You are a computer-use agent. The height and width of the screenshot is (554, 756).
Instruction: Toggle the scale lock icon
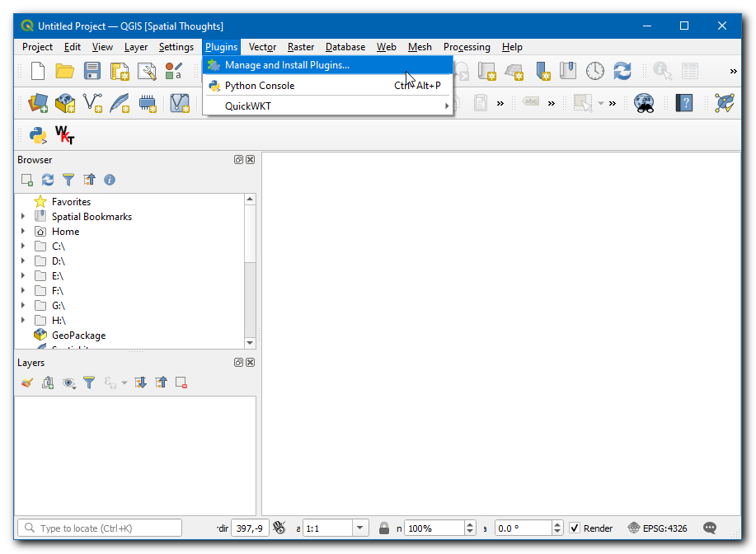coord(384,528)
